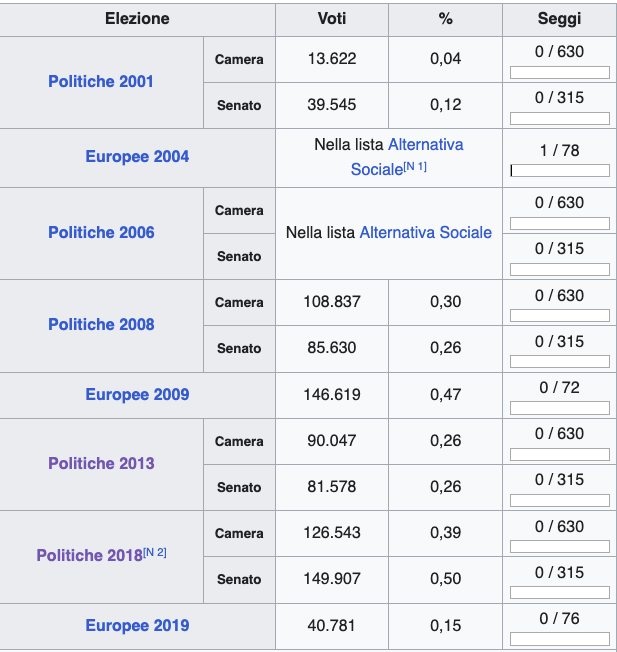
Task: Select the 146.619 votes cell
Action: pos(332,395)
